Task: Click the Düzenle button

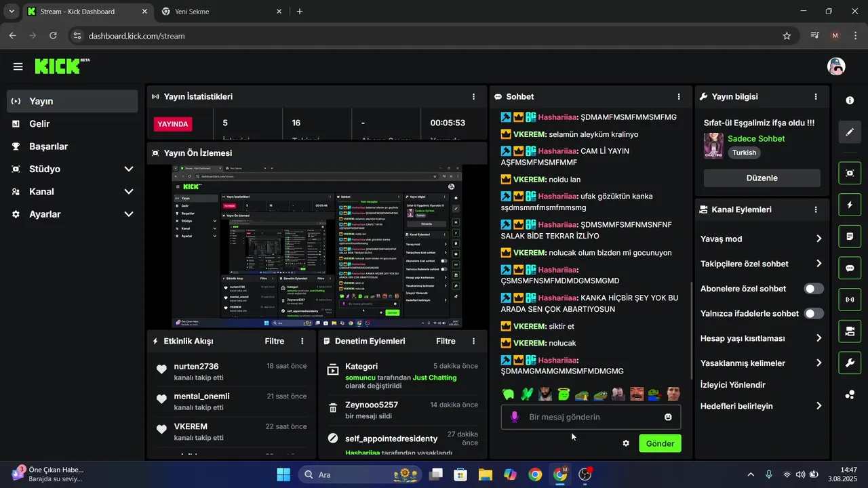Action: (x=762, y=178)
